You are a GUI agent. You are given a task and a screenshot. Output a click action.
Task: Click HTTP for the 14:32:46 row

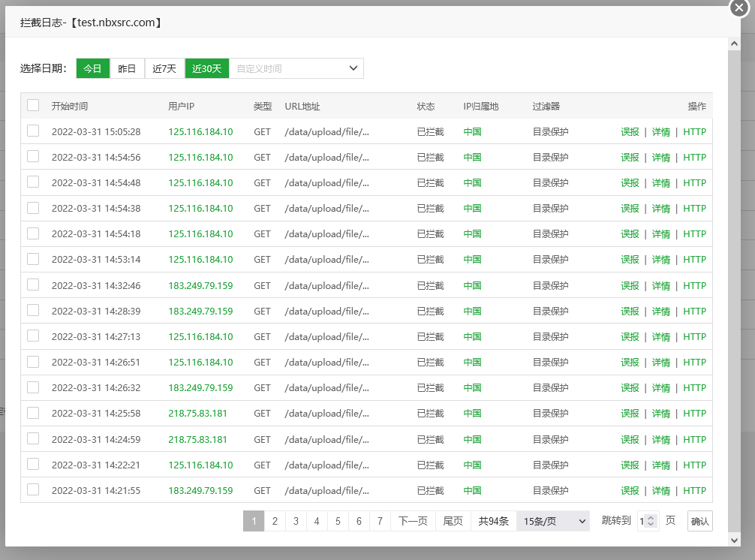[695, 286]
